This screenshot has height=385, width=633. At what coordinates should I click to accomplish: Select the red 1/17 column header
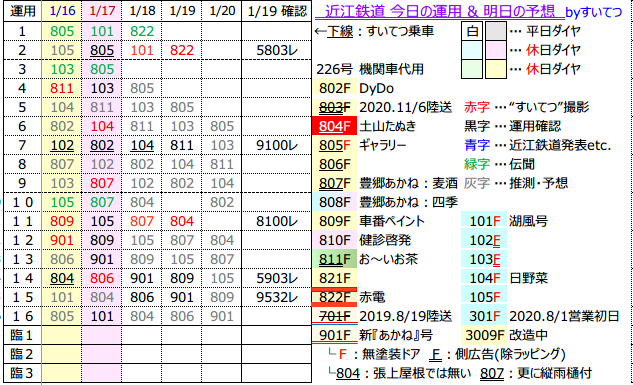tap(102, 11)
